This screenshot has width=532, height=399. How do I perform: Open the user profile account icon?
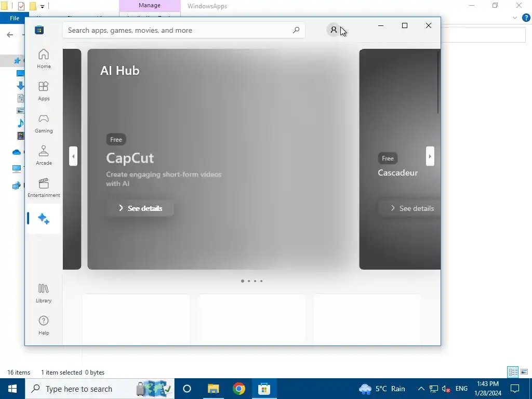click(x=334, y=30)
